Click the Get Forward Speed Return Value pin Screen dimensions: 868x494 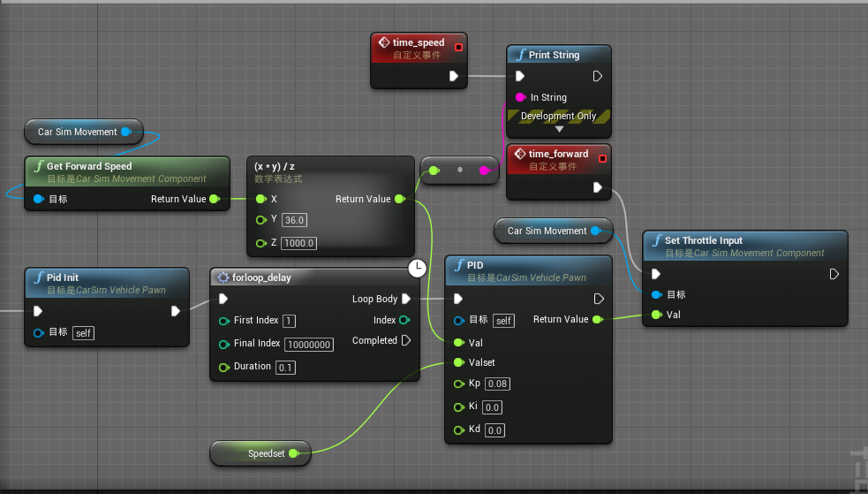tap(215, 199)
